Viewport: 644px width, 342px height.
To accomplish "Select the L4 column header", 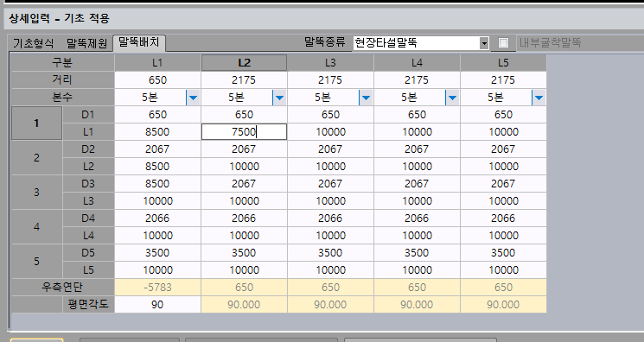I will pos(417,63).
